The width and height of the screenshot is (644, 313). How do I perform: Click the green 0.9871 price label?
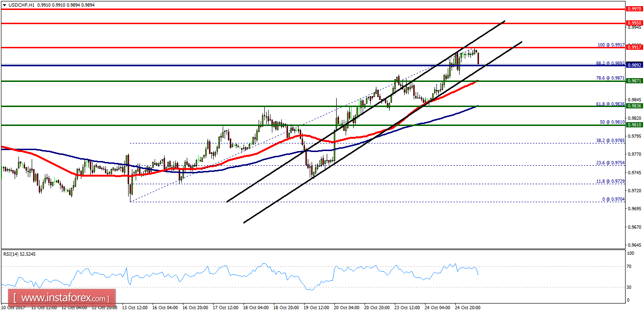point(634,81)
